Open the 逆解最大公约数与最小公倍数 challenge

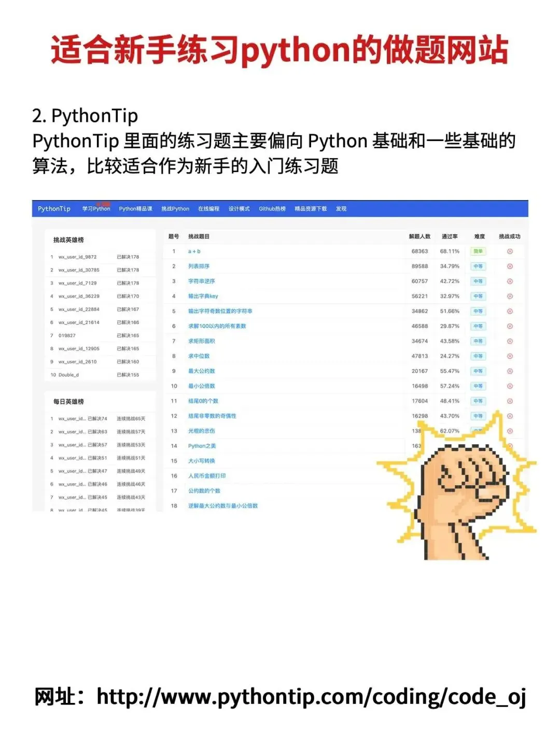[222, 506]
